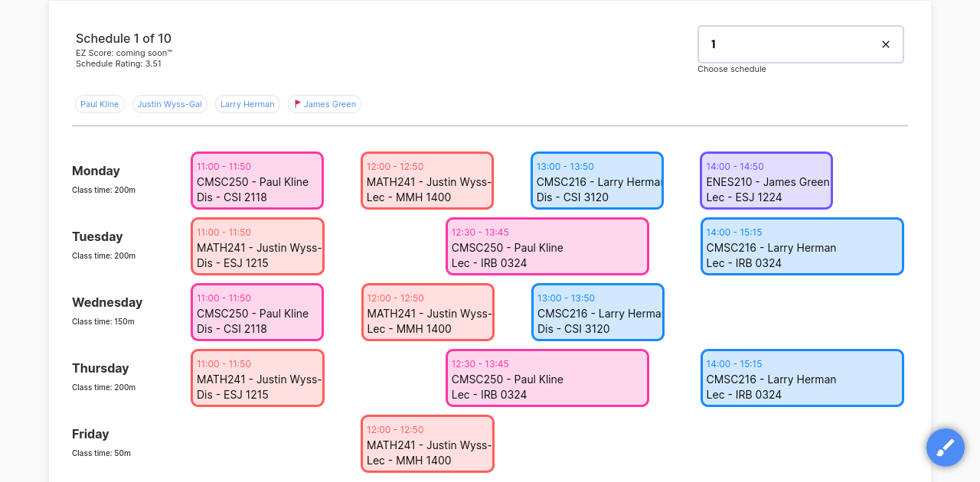This screenshot has width=980, height=482.
Task: Click Thursday CMSC250 lecture in IRB 0324
Action: 547,378
